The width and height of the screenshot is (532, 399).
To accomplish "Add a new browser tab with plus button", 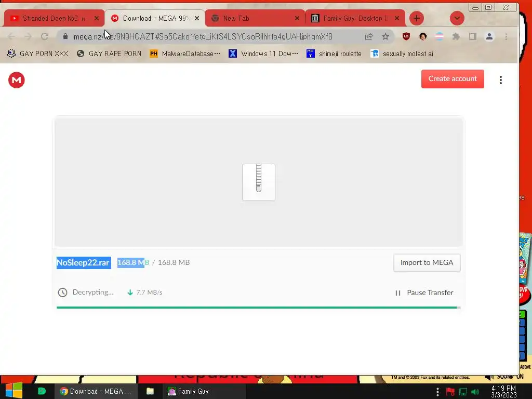I will click(x=417, y=18).
